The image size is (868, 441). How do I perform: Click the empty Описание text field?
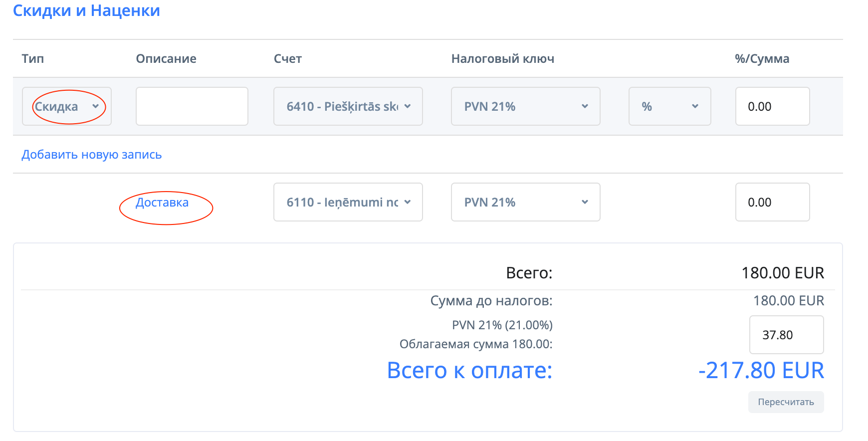(x=192, y=106)
